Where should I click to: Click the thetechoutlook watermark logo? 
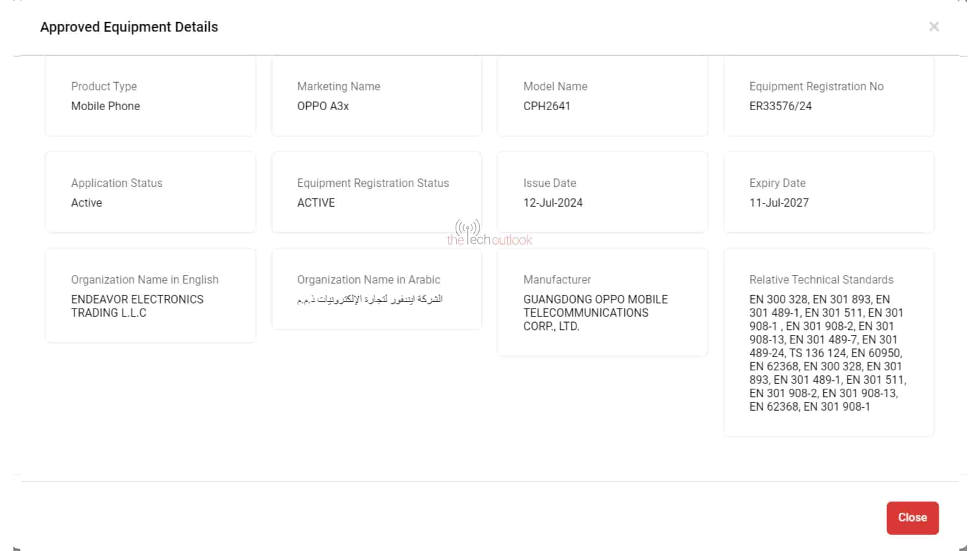click(x=489, y=233)
